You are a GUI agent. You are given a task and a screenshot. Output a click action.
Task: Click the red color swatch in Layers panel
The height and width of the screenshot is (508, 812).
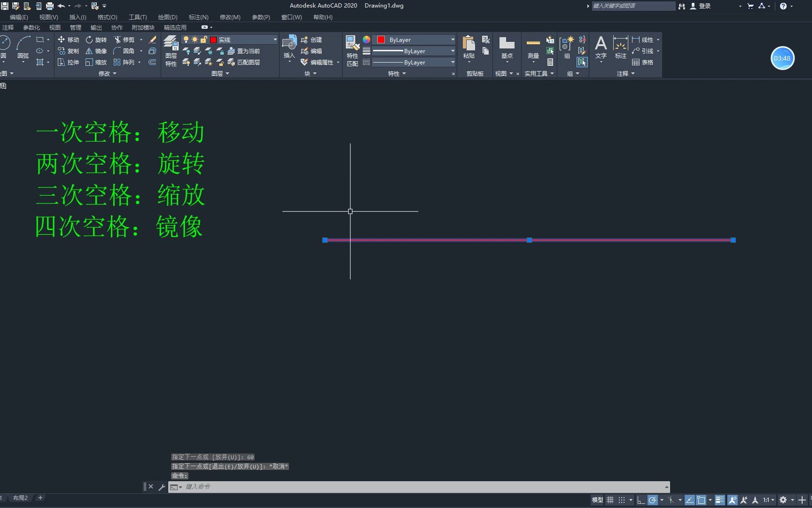pyautogui.click(x=213, y=40)
